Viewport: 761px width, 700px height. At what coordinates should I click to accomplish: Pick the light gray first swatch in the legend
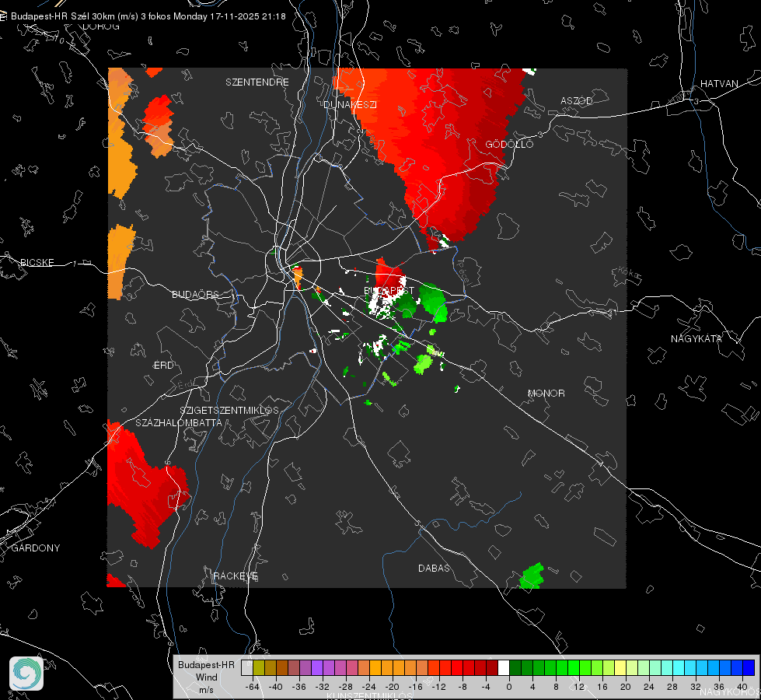click(x=247, y=667)
